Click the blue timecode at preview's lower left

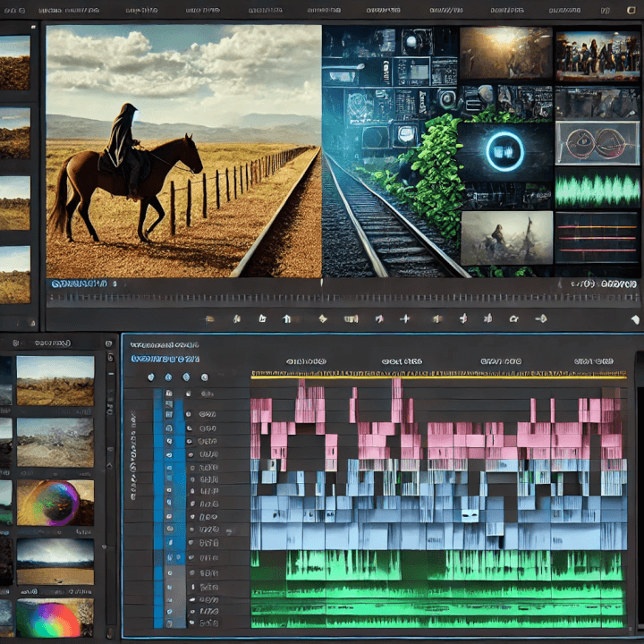80,284
